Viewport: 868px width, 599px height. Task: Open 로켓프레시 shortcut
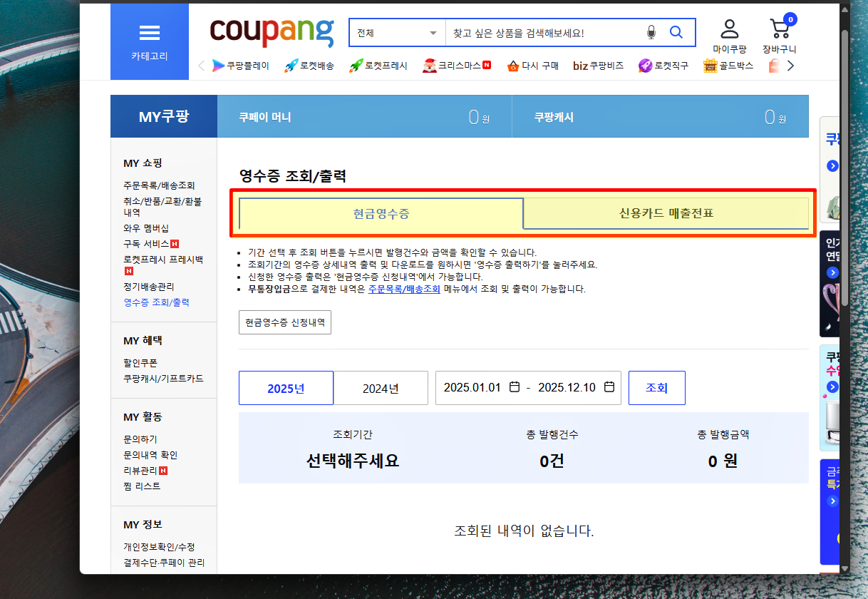tap(378, 66)
